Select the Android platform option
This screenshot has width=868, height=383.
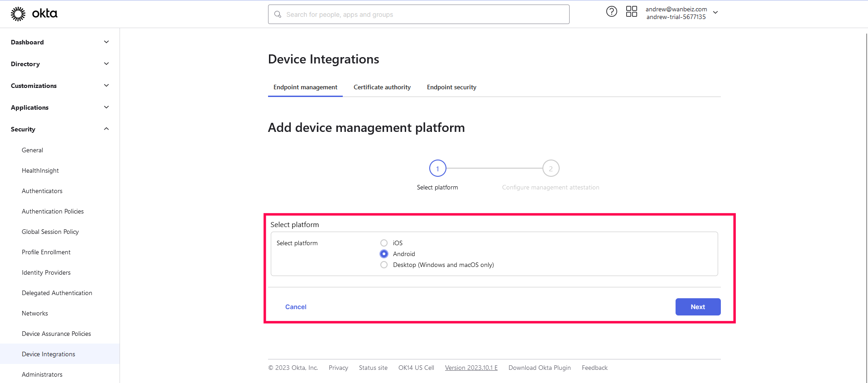[x=384, y=254]
